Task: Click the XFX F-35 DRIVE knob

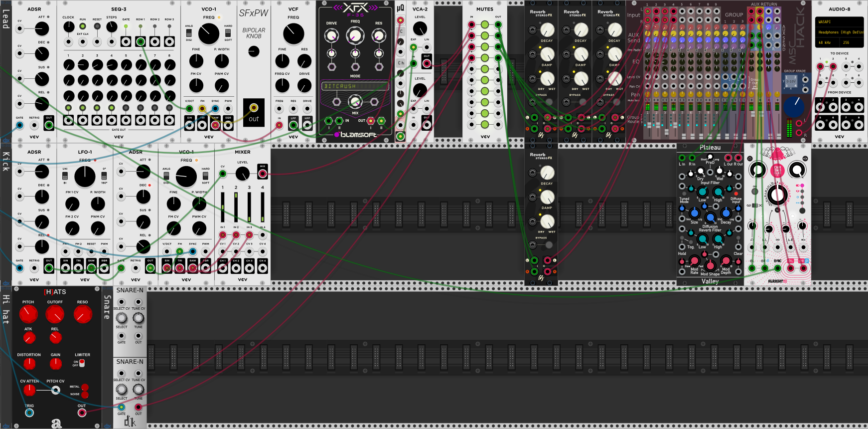Action: [331, 35]
